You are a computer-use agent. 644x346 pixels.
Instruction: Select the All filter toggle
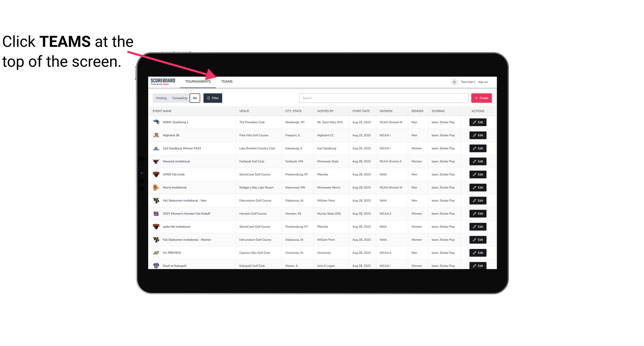195,98
